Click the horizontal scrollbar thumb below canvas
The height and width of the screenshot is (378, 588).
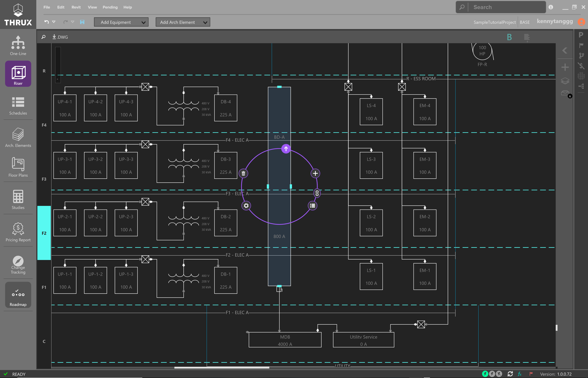pyautogui.click(x=222, y=367)
